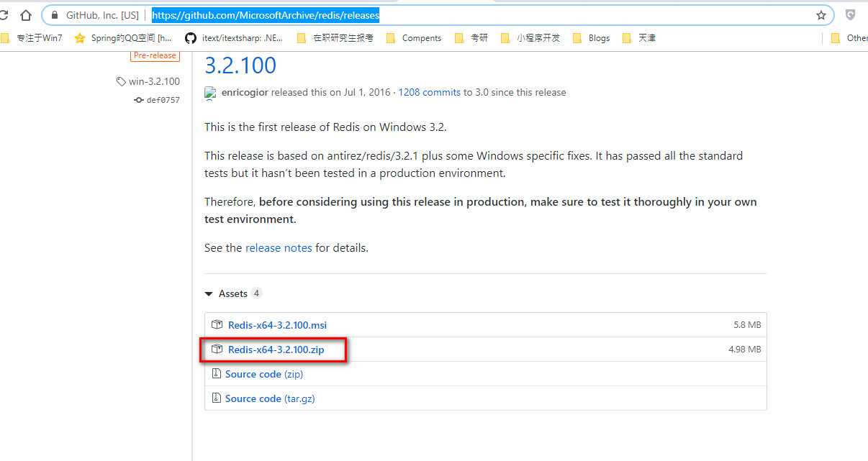The height and width of the screenshot is (461, 868).
Task: Click the browser home icon
Action: pyautogui.click(x=26, y=15)
